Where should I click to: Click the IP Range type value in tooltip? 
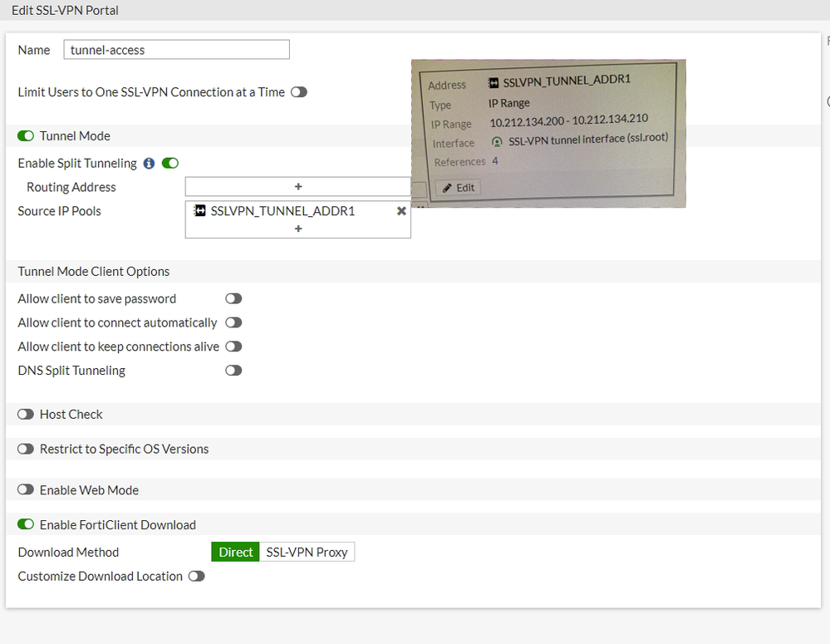(508, 103)
